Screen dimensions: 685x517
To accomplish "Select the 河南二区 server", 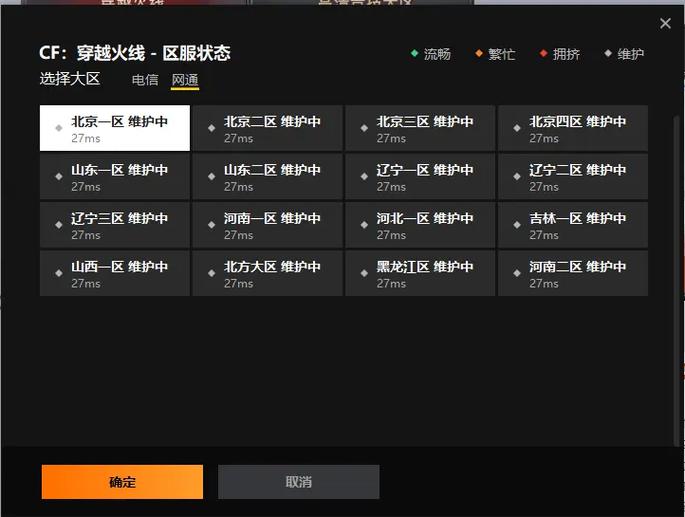I will click(x=573, y=273).
